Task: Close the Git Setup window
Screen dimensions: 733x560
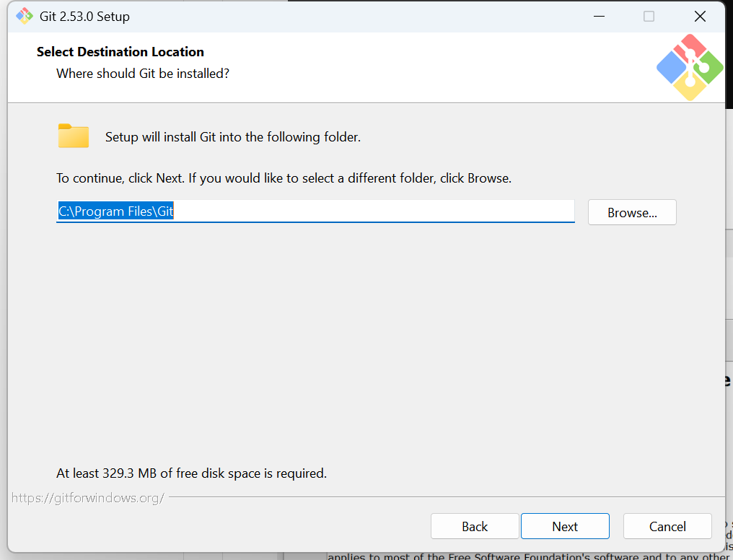Action: pos(700,17)
